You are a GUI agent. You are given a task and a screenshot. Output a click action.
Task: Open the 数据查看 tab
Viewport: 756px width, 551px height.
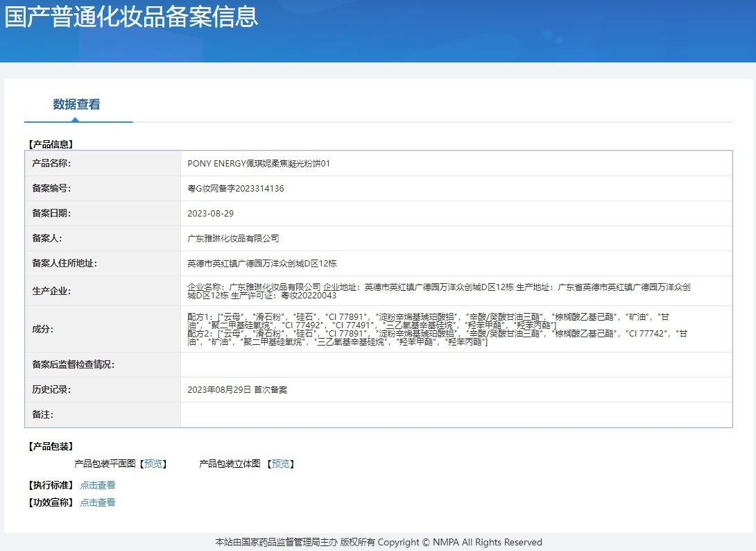pos(77,104)
